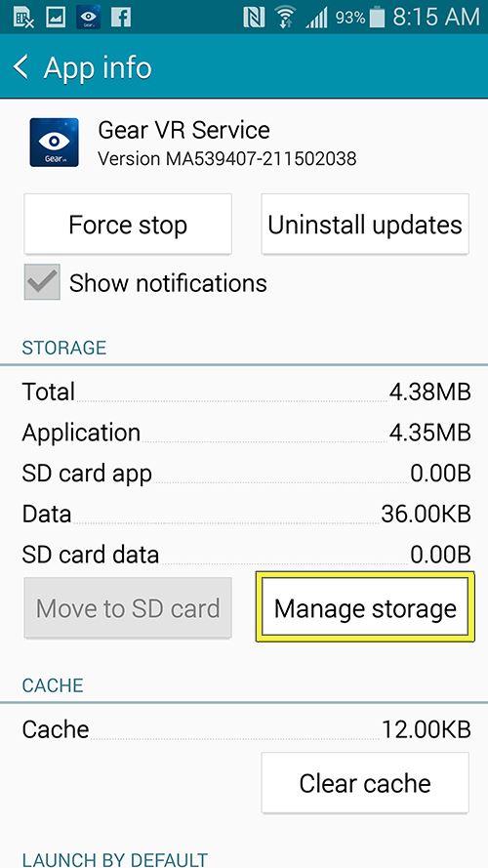Tap the Cache size row

[246, 729]
